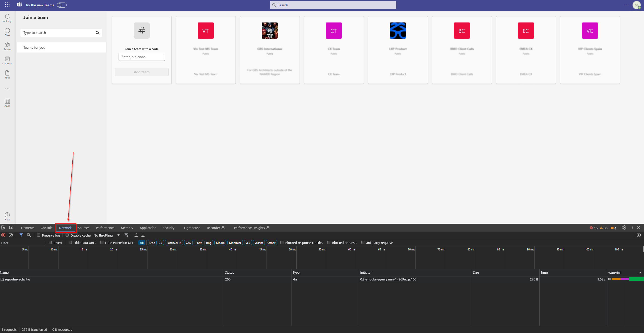
Task: Sort by the Status column header
Action: (257, 272)
